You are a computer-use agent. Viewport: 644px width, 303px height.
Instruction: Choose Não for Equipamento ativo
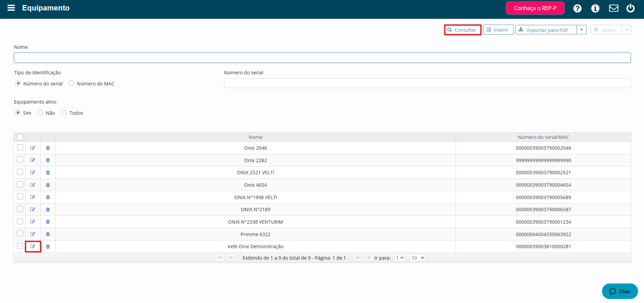pyautogui.click(x=40, y=112)
